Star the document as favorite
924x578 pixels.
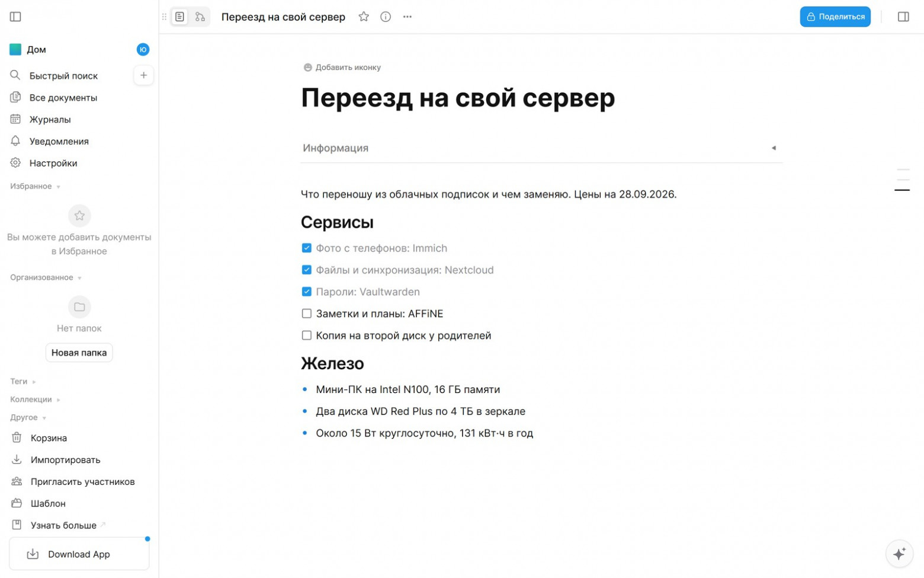(364, 17)
